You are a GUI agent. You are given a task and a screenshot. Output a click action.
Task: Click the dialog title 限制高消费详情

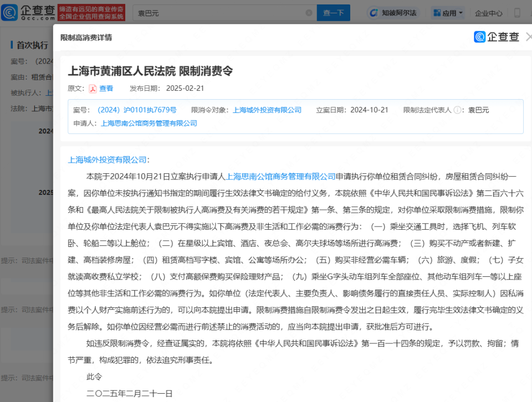click(86, 37)
